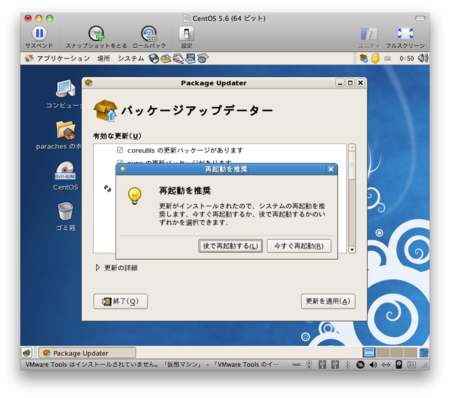Click the update list scrollbar down arrow
The image size is (450, 398).
(352, 249)
